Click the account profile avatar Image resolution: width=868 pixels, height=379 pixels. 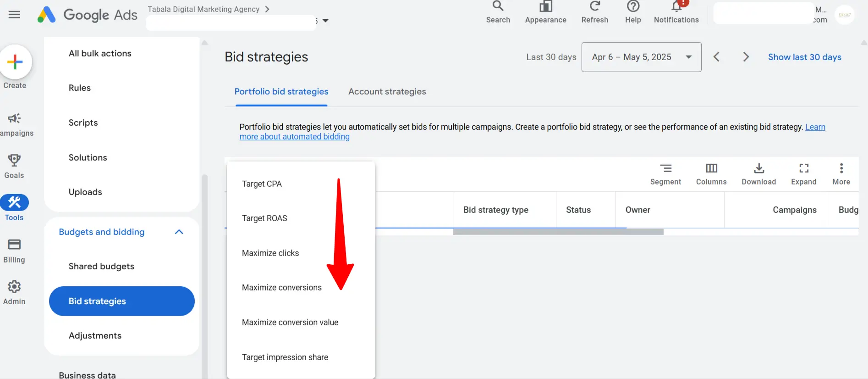click(844, 15)
